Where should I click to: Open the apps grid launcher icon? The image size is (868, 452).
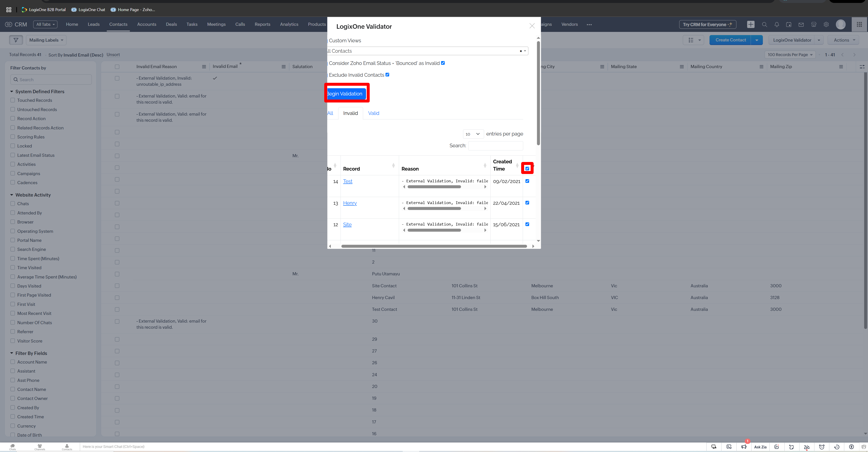[x=859, y=24]
